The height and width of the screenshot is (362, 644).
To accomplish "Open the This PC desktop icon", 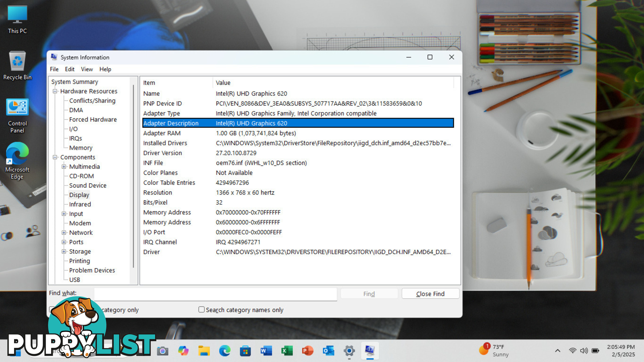I will [17, 19].
